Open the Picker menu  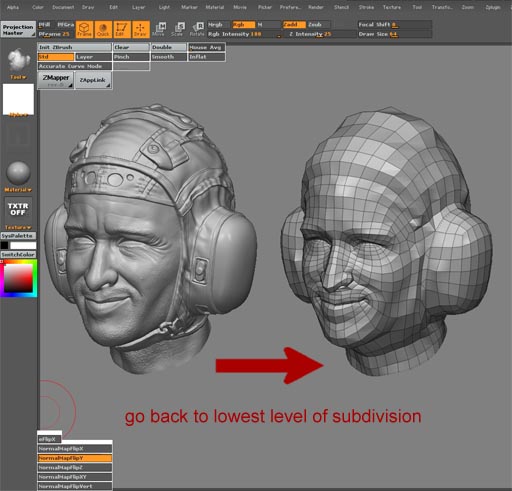(x=265, y=7)
